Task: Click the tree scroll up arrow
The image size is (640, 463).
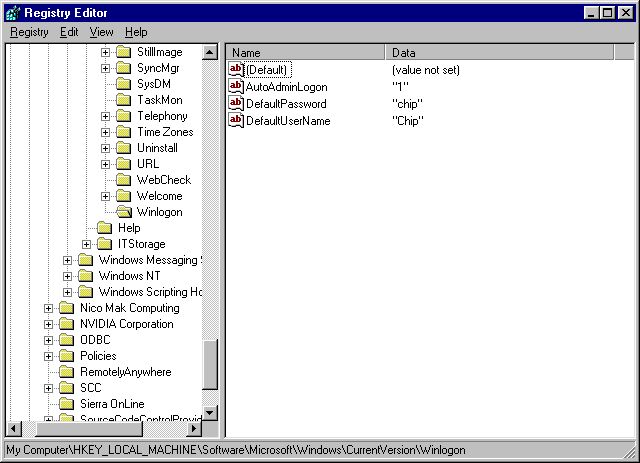Action: click(x=210, y=52)
